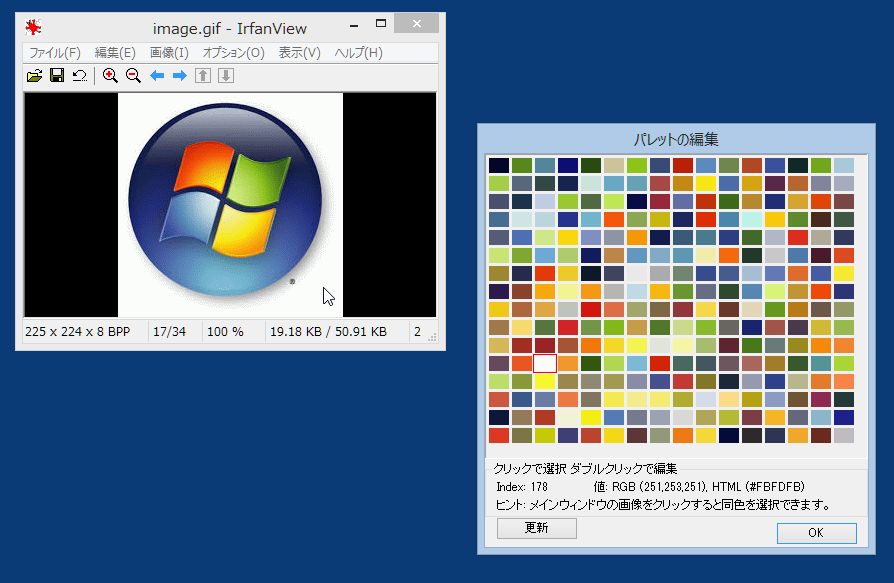Viewport: 894px width, 583px height.
Task: Open the オプション(O) menu
Action: click(x=234, y=53)
